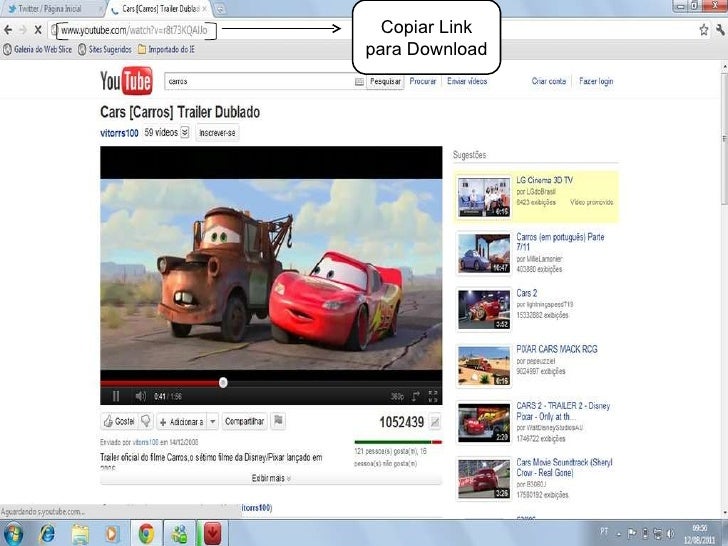Screen dimensions: 728x546
Task: Open the Procurar link
Action: point(422,81)
